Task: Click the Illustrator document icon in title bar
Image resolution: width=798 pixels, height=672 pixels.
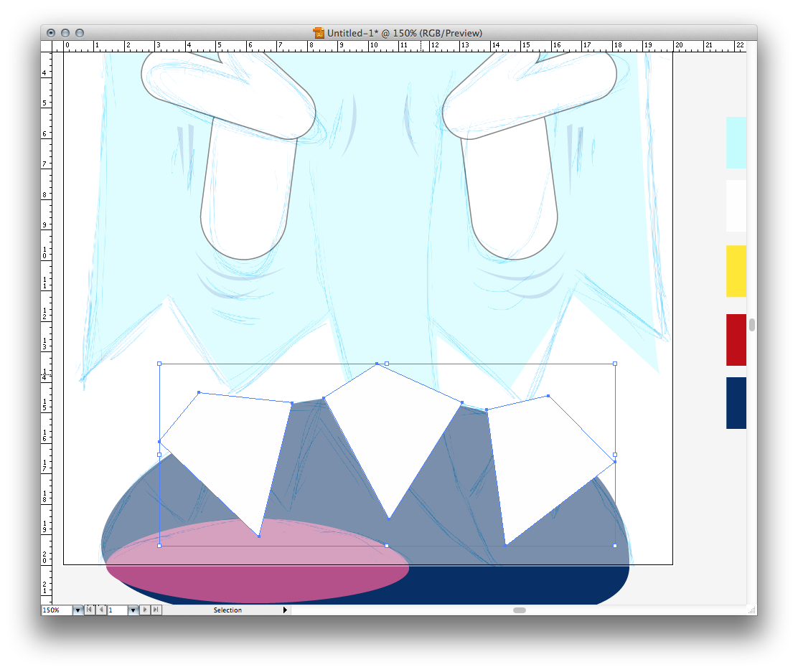Action: tap(319, 33)
